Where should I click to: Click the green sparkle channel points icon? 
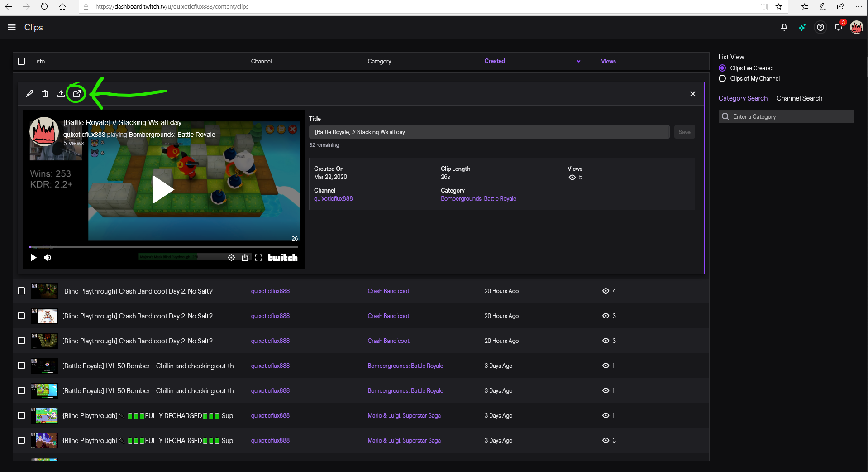click(x=802, y=28)
